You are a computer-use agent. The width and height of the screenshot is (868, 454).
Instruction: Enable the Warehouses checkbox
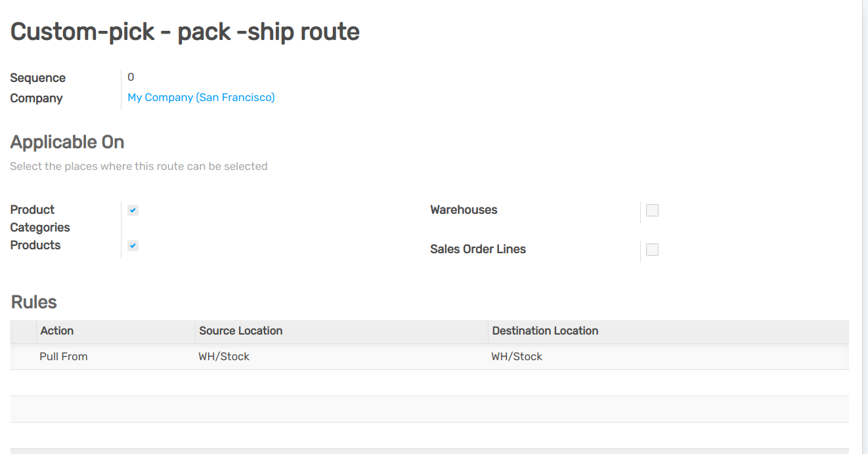point(652,211)
